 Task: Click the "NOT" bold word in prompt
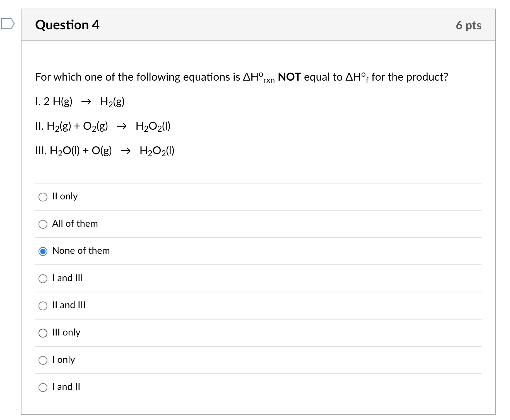pyautogui.click(x=289, y=76)
